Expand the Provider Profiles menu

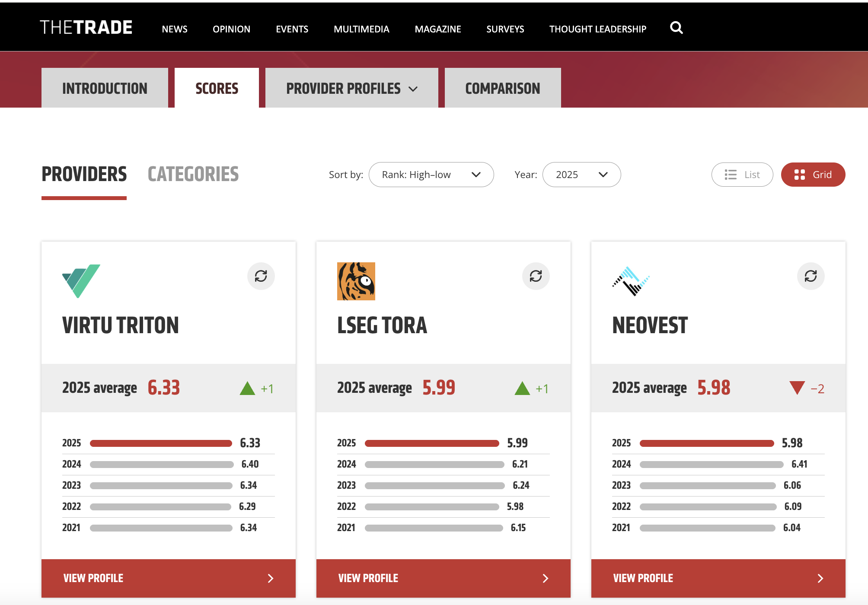click(x=351, y=88)
